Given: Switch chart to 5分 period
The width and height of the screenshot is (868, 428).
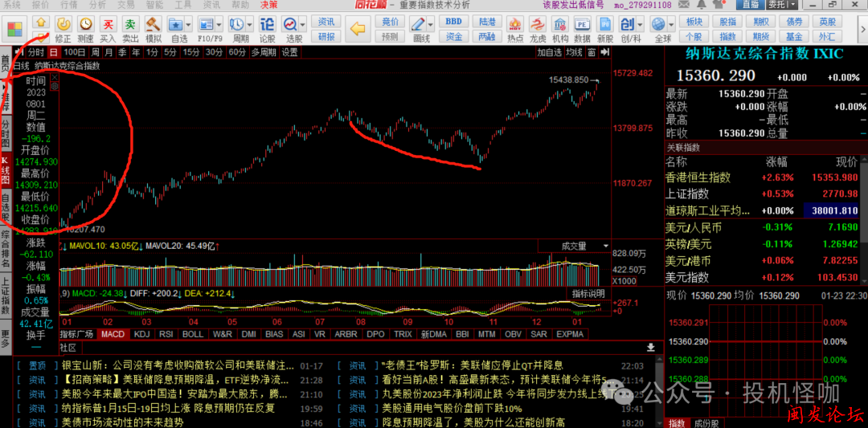Looking at the screenshot, I should [170, 52].
